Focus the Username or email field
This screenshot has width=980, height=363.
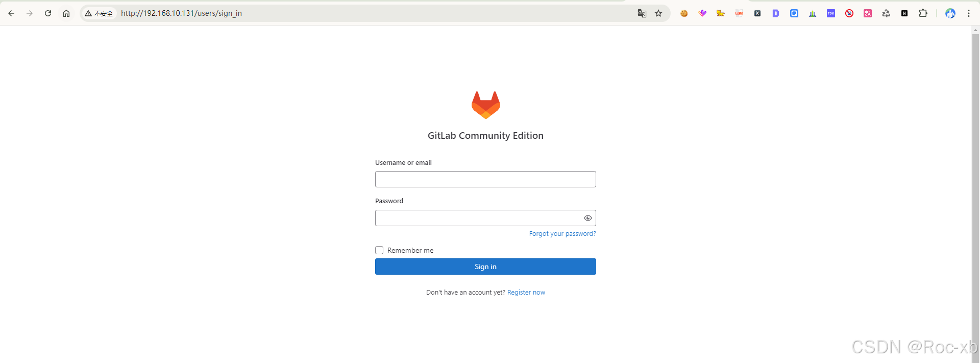(x=485, y=179)
